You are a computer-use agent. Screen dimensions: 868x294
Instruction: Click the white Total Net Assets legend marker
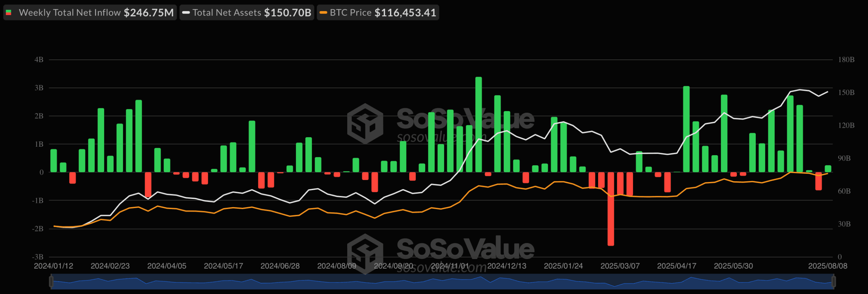point(186,13)
